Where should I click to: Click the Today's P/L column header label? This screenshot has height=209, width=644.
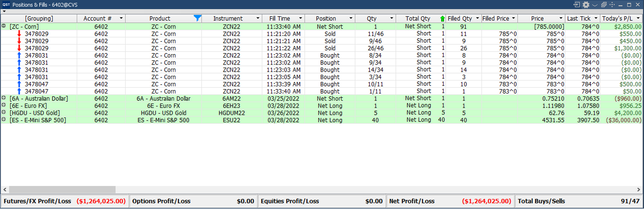pyautogui.click(x=617, y=19)
